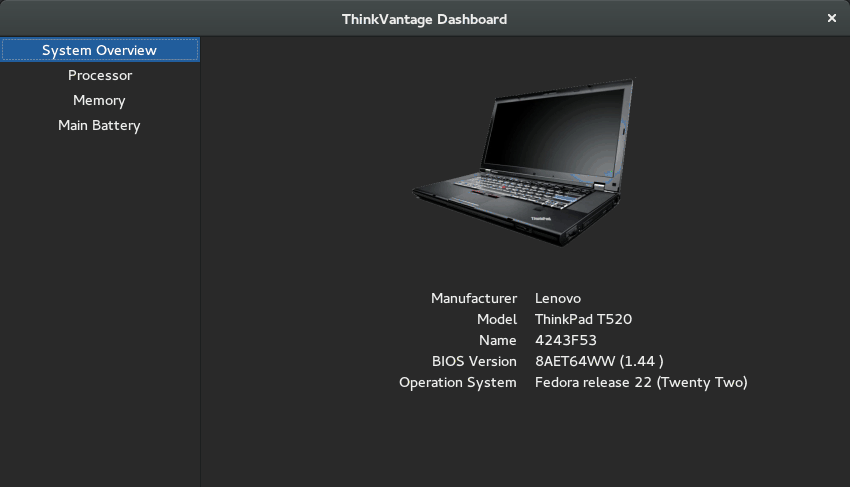Select System Overview in the sidebar
The height and width of the screenshot is (487, 850).
point(100,50)
